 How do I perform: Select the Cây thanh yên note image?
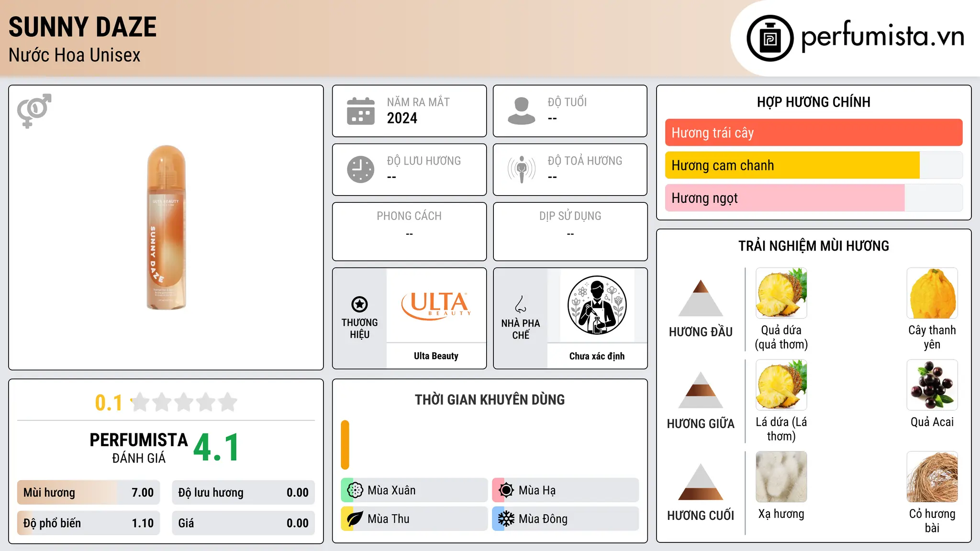[932, 293]
